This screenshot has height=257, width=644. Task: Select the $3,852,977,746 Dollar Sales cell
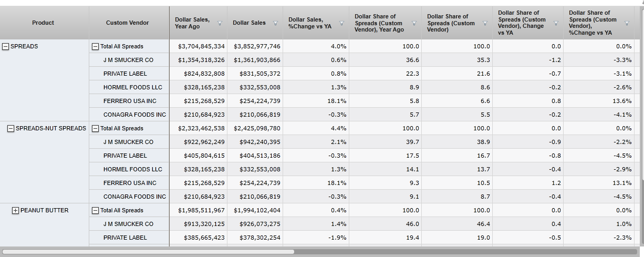point(257,46)
